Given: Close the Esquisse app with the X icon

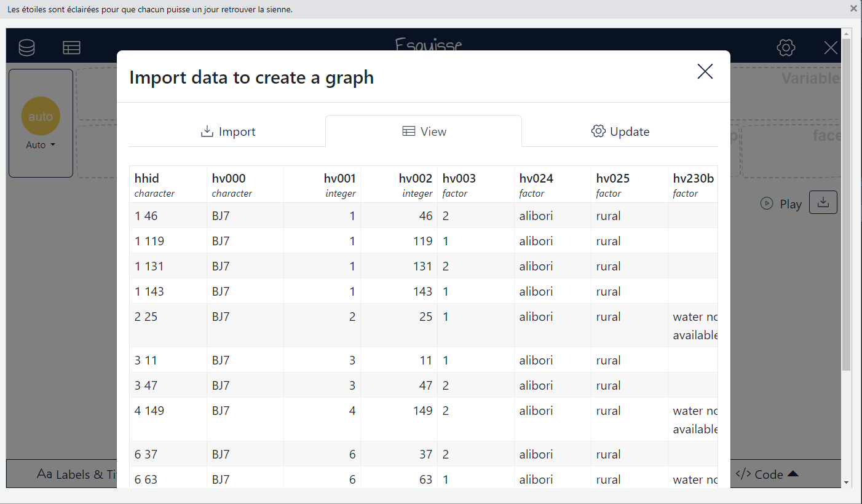Looking at the screenshot, I should [x=831, y=47].
